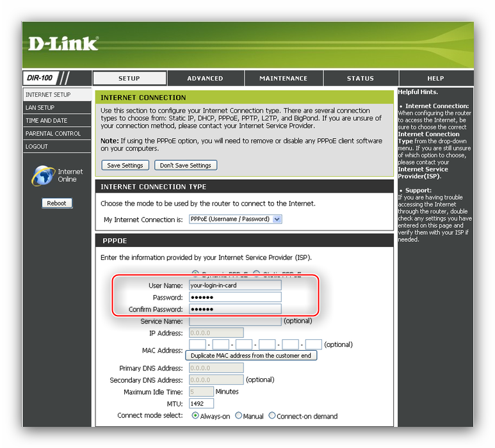Click the first MAC Address octet box
The width and height of the screenshot is (495, 448).
pyautogui.click(x=197, y=344)
